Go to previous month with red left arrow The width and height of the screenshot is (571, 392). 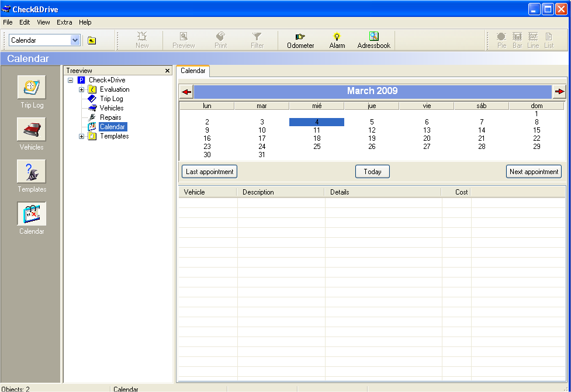tap(186, 92)
